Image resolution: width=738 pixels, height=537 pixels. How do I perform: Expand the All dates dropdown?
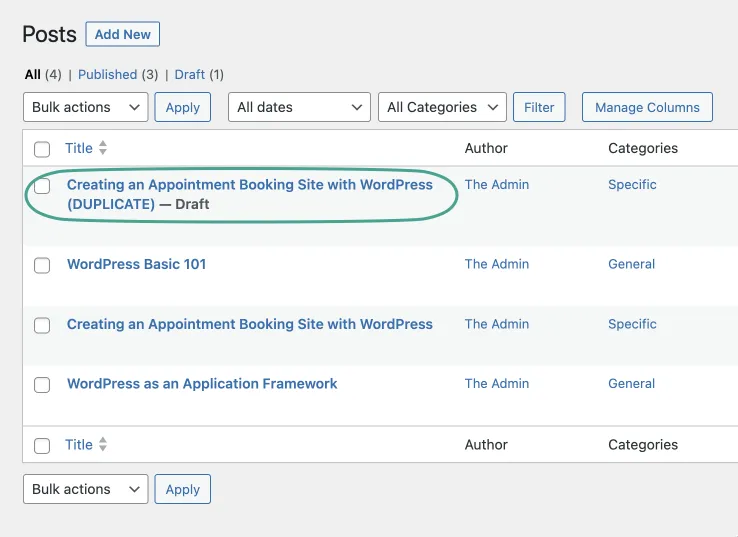(x=299, y=107)
